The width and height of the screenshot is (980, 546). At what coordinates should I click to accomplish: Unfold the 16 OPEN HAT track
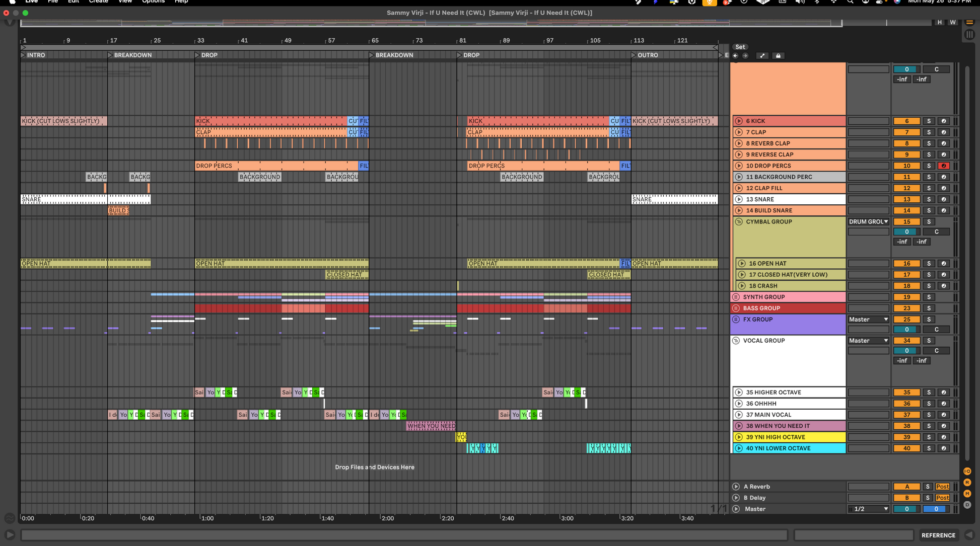tap(742, 263)
